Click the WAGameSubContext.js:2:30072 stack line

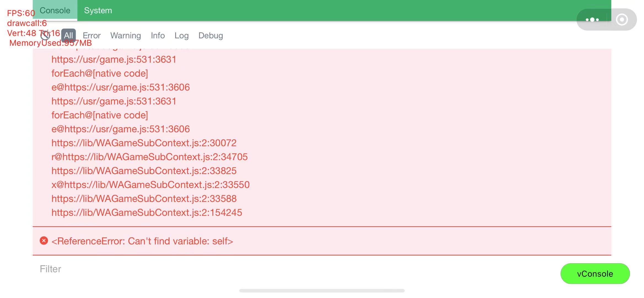(144, 143)
